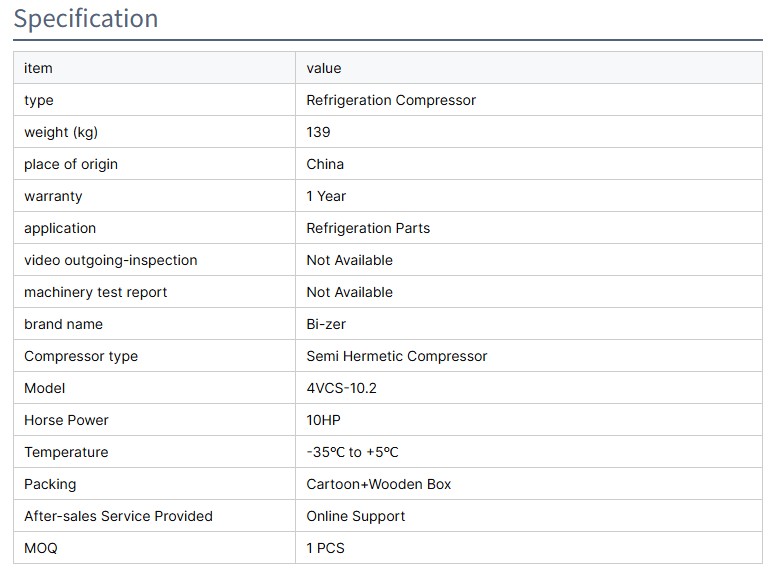Select the model value '4VCS-10.2'
Image resolution: width=779 pixels, height=581 pixels.
click(x=341, y=388)
